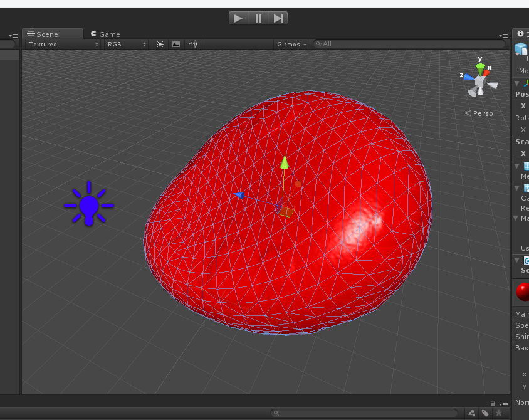Toggle the skybox image effects button
Image resolution: width=529 pixels, height=420 pixels.
[176, 44]
